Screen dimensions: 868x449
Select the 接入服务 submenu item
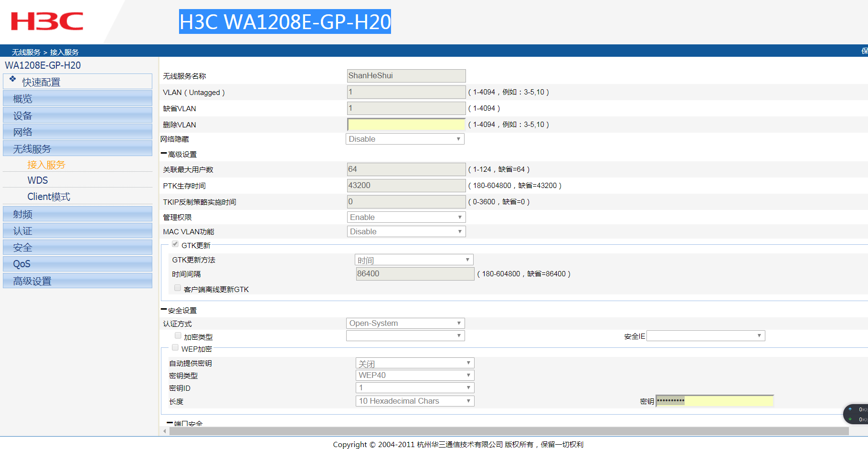(x=46, y=165)
